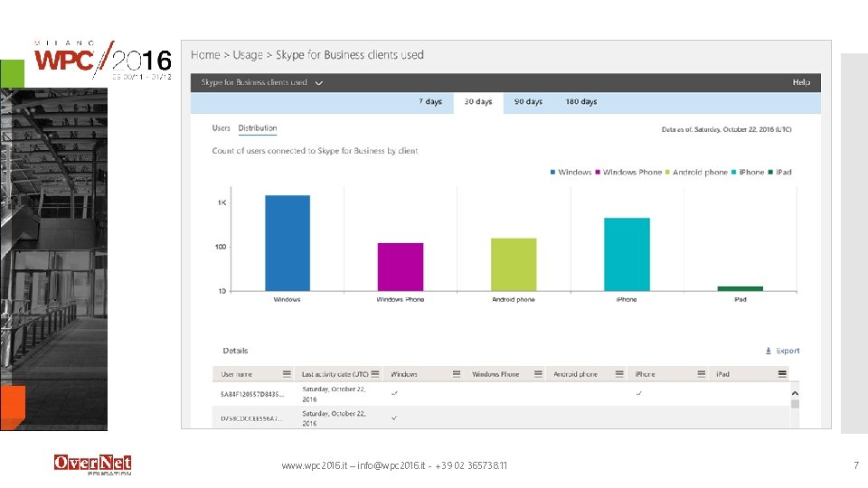Click the WPC 2016 logo
868x488 pixels.
point(103,60)
